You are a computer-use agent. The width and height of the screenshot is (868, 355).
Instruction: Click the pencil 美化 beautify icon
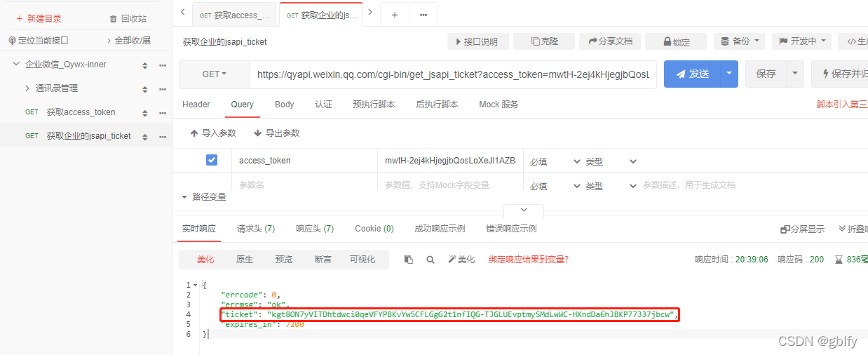[x=461, y=260]
